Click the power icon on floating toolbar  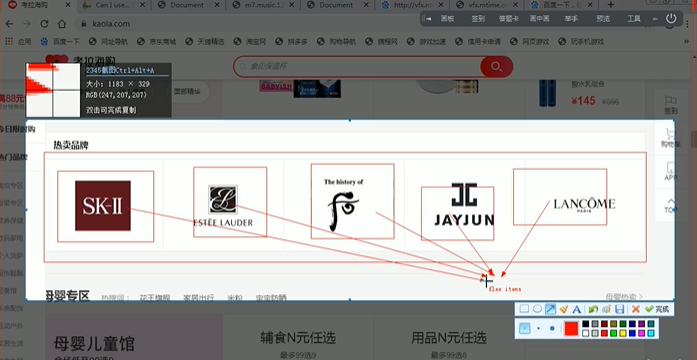click(x=671, y=18)
